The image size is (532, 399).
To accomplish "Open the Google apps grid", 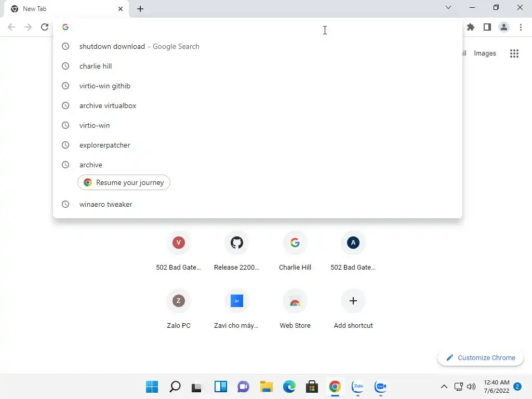I will [x=514, y=54].
